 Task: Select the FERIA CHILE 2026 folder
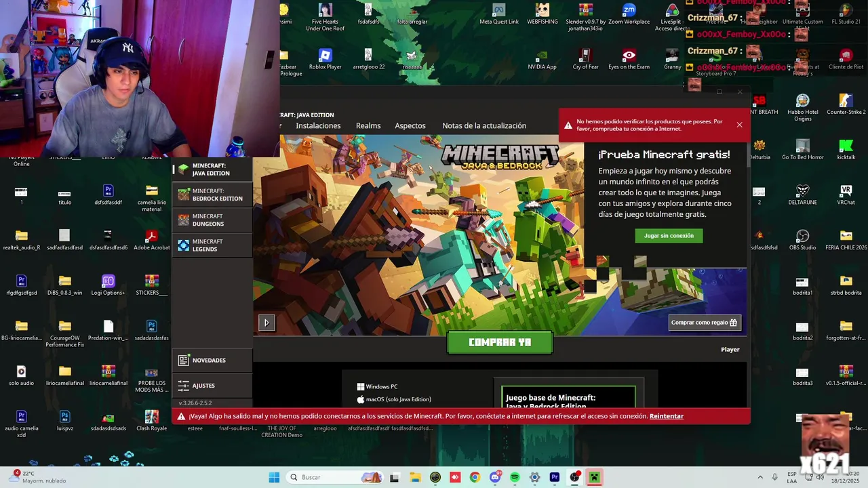[x=846, y=241]
